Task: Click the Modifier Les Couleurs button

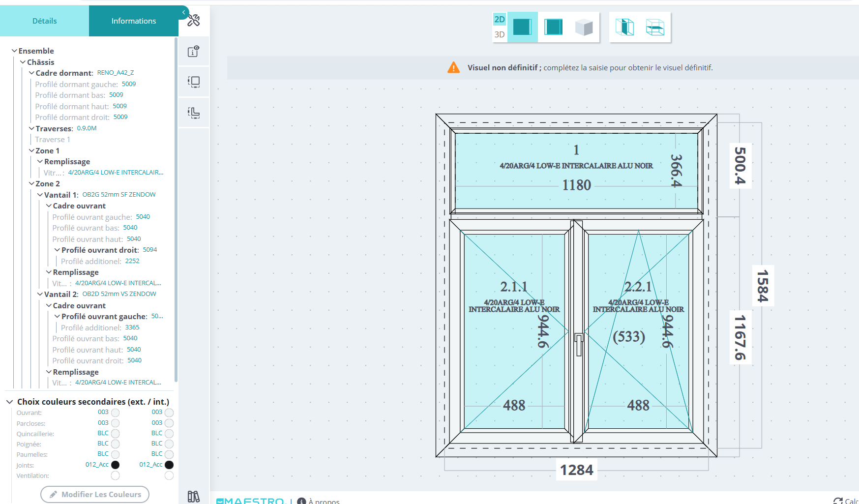Action: (95, 494)
